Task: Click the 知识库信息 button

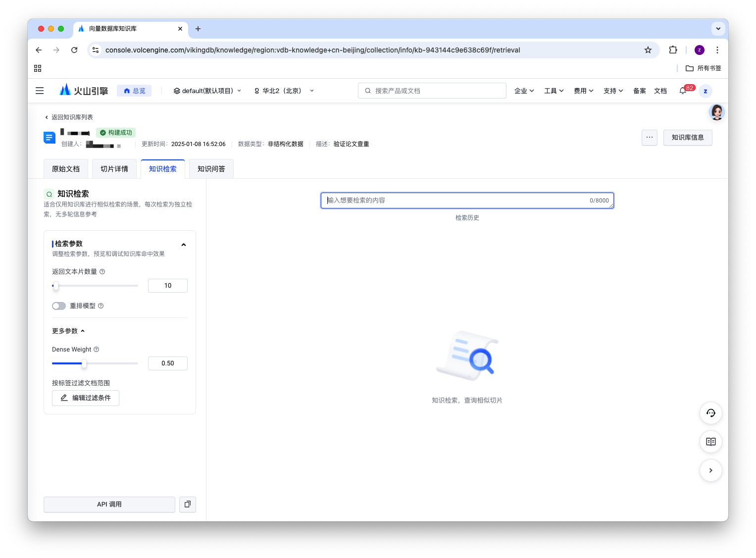Action: [688, 137]
